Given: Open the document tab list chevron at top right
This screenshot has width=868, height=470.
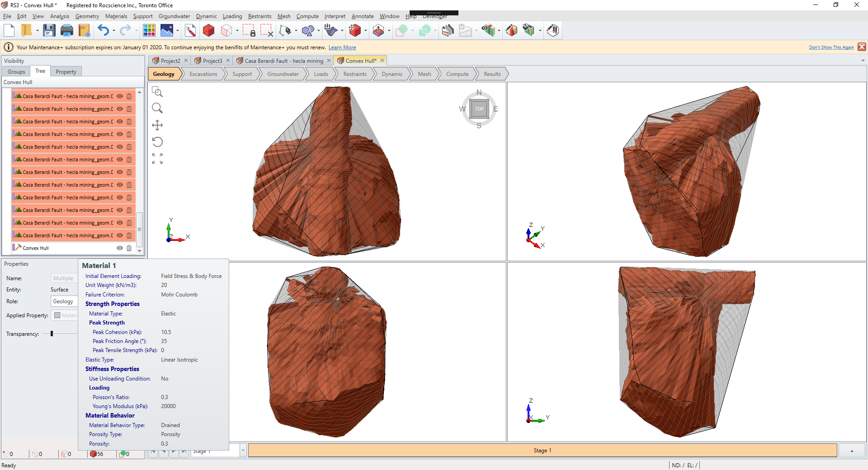Looking at the screenshot, I should point(863,60).
